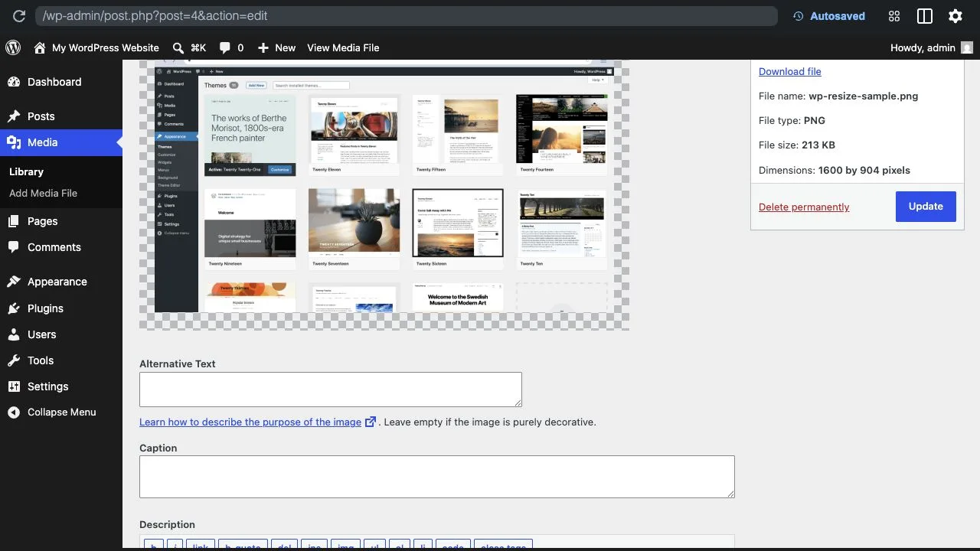
Task: Open the Library submenu item
Action: pos(26,171)
